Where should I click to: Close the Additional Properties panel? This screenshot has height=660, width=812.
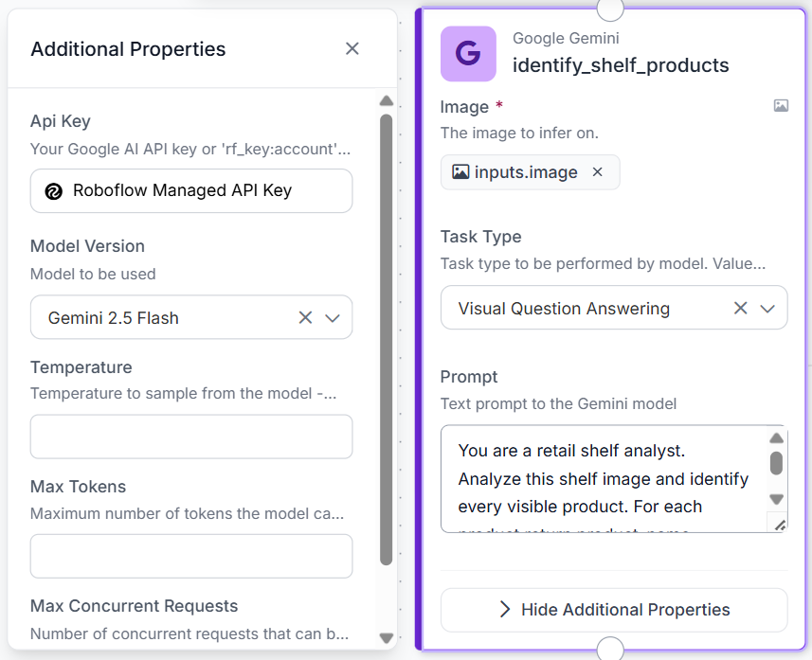(x=352, y=48)
